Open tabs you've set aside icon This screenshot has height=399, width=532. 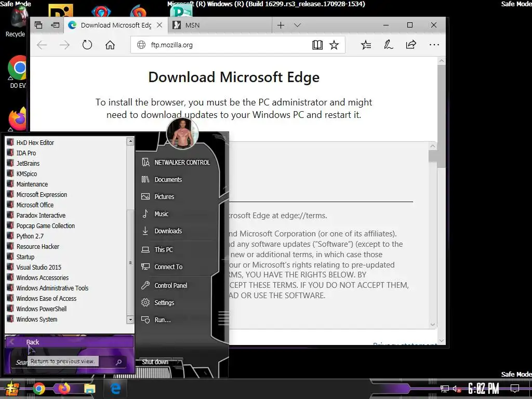(x=38, y=25)
